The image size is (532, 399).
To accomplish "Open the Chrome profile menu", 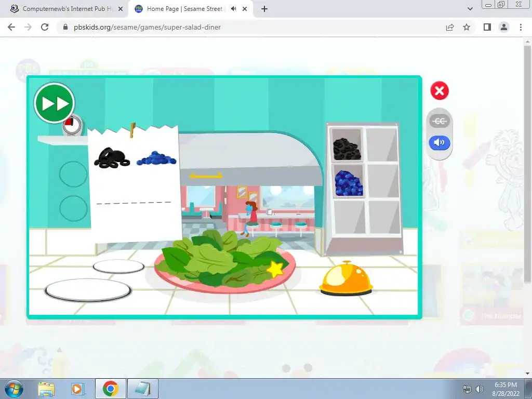I will click(504, 27).
